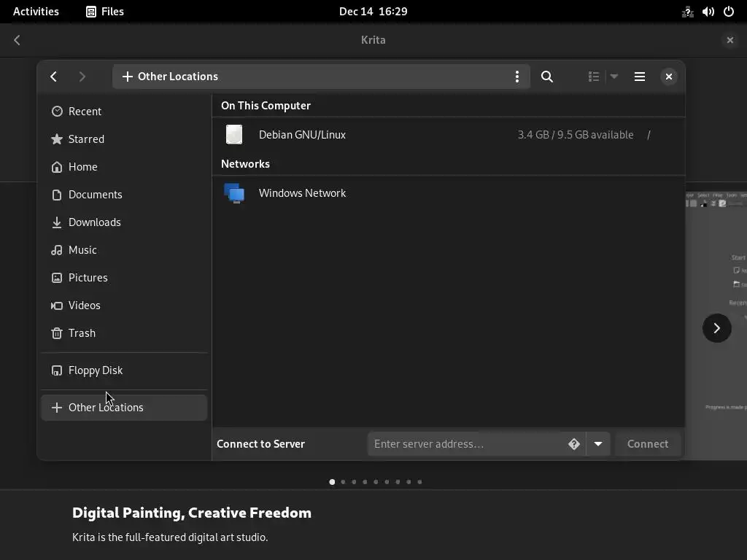Open the power menu icon

(x=729, y=12)
